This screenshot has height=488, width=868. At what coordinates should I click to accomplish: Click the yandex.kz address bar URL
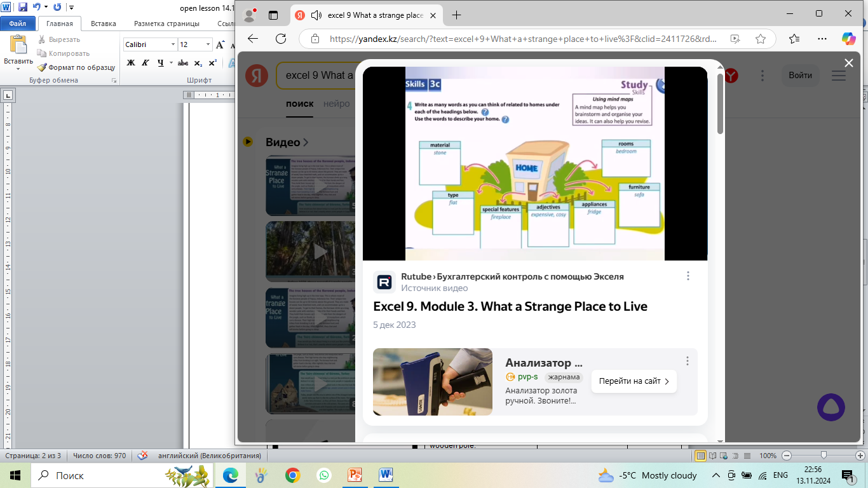tap(523, 39)
